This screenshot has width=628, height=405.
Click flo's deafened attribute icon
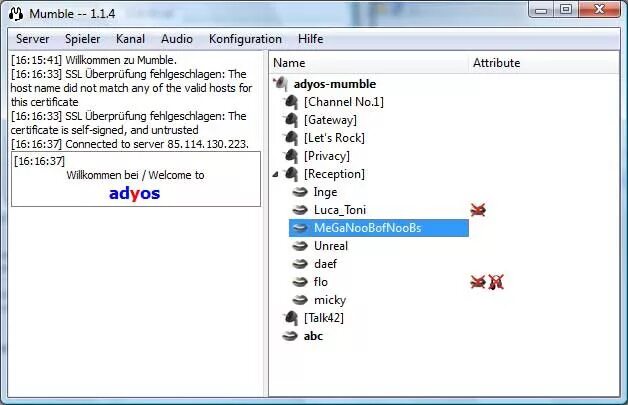[496, 282]
